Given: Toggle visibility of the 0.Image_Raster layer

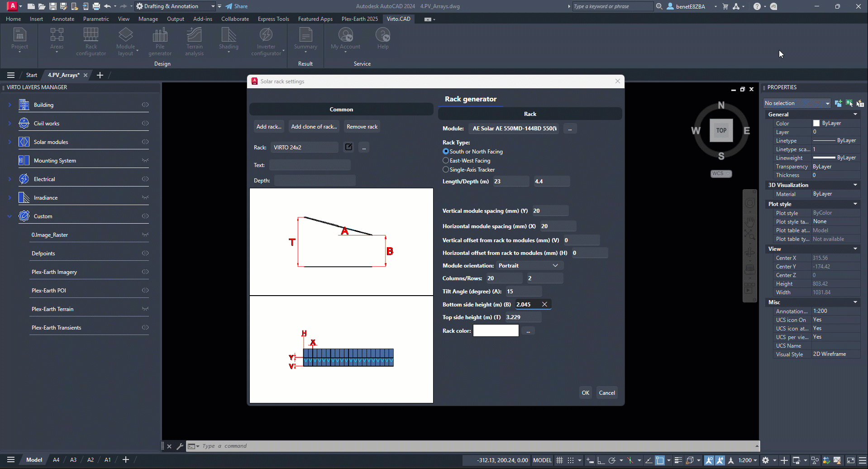Looking at the screenshot, I should tap(145, 234).
